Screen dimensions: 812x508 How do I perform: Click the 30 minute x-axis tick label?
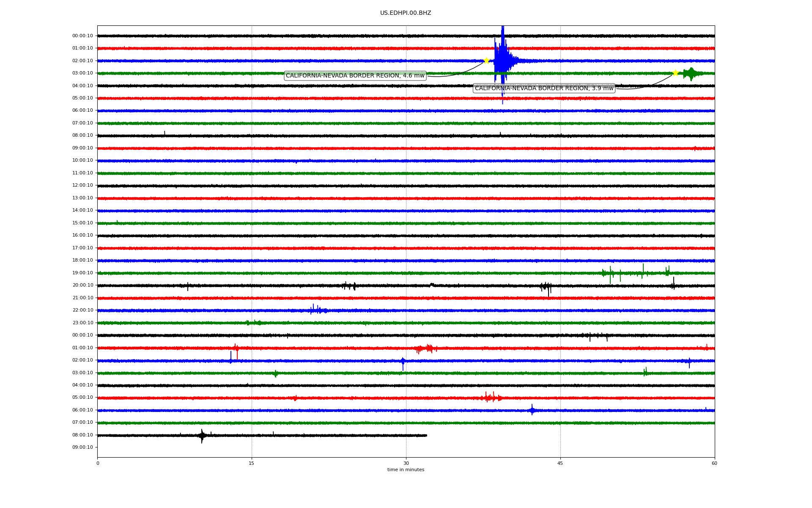[406, 464]
